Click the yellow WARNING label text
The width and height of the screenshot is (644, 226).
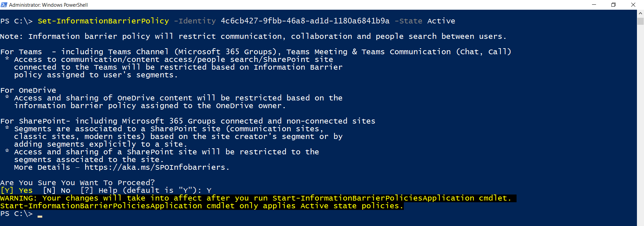click(x=18, y=198)
